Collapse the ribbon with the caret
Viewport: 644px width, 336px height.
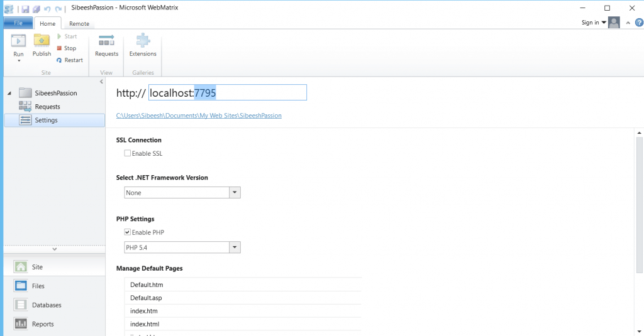tap(628, 23)
